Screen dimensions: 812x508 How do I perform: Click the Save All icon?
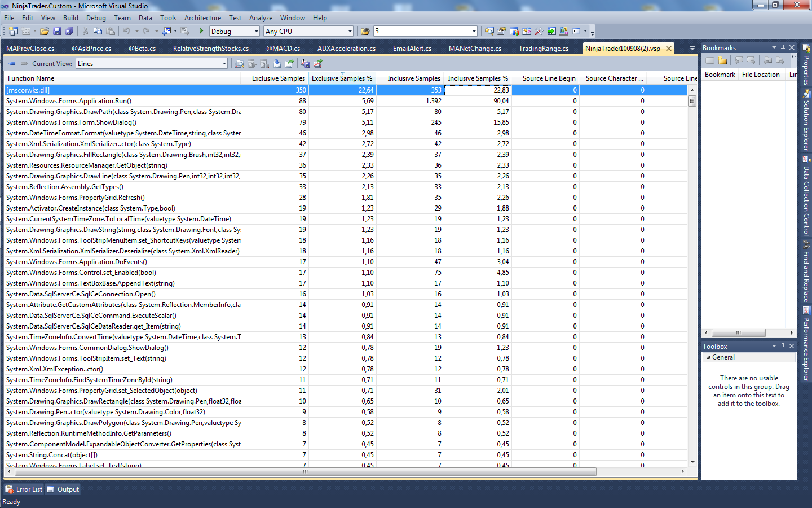tap(69, 32)
